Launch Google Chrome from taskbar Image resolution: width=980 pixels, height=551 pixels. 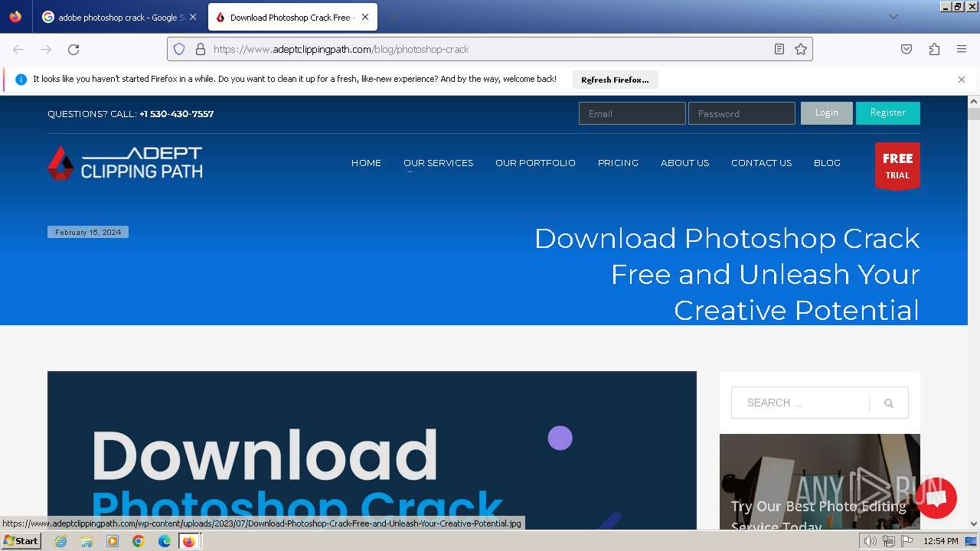coord(138,541)
